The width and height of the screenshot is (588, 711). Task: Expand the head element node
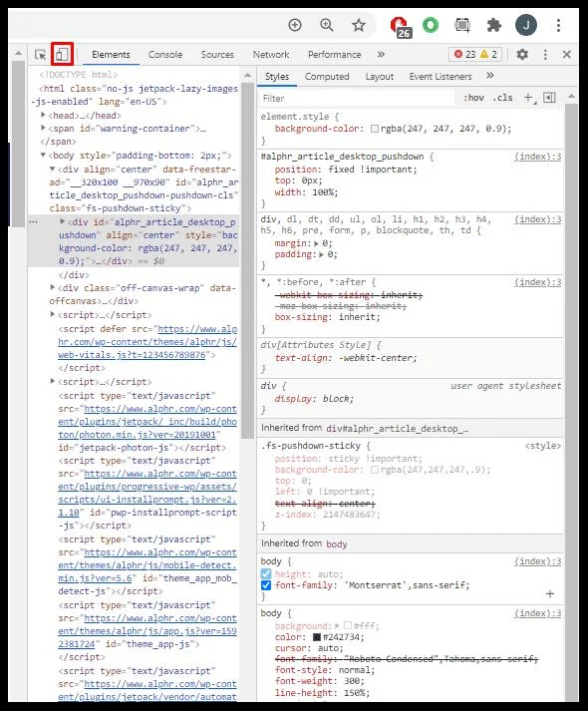pyautogui.click(x=44, y=115)
